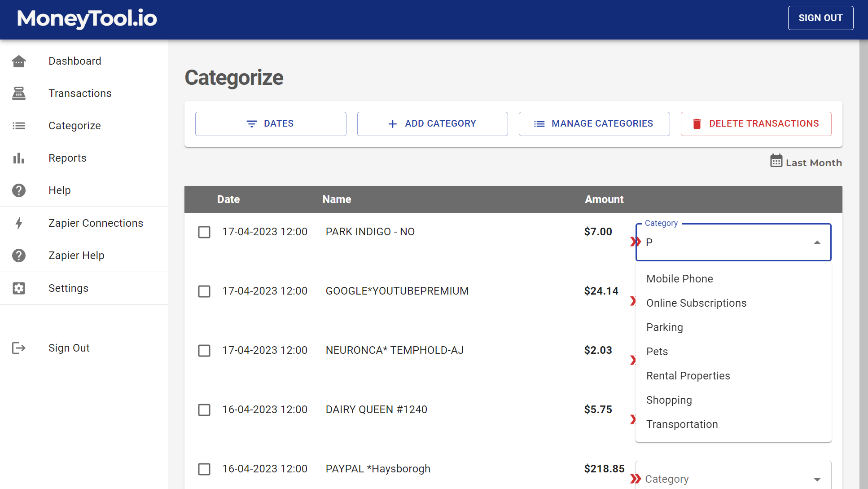Click the Transactions register icon
The width and height of the screenshot is (868, 489).
(19, 93)
